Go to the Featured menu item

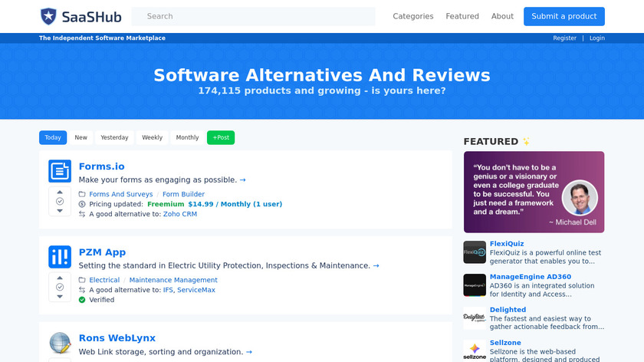pyautogui.click(x=462, y=16)
